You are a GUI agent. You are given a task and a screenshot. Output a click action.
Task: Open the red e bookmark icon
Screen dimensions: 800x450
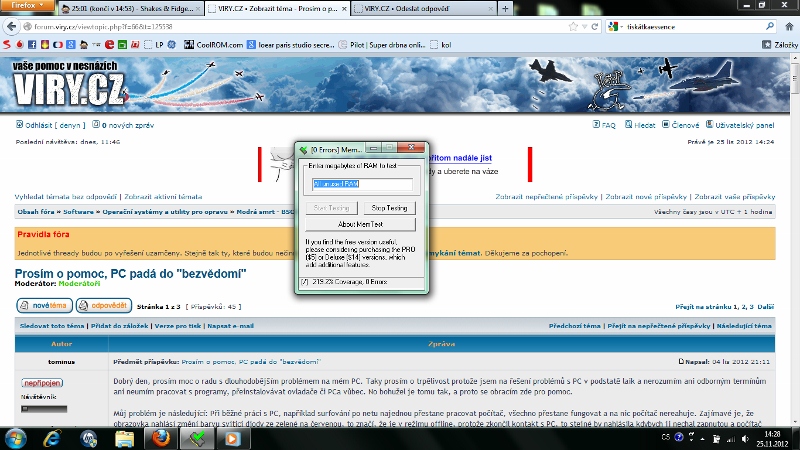point(109,45)
